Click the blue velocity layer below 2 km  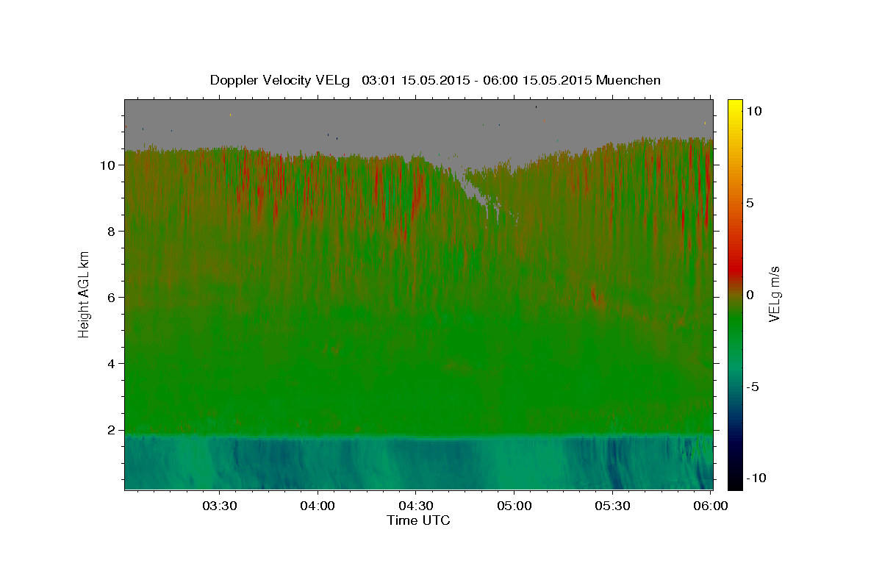(418, 463)
